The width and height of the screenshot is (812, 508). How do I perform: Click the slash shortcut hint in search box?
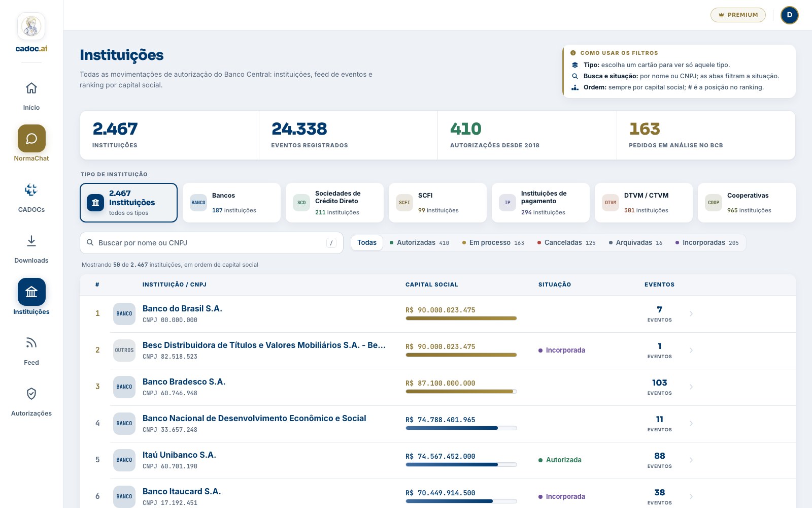coord(331,243)
